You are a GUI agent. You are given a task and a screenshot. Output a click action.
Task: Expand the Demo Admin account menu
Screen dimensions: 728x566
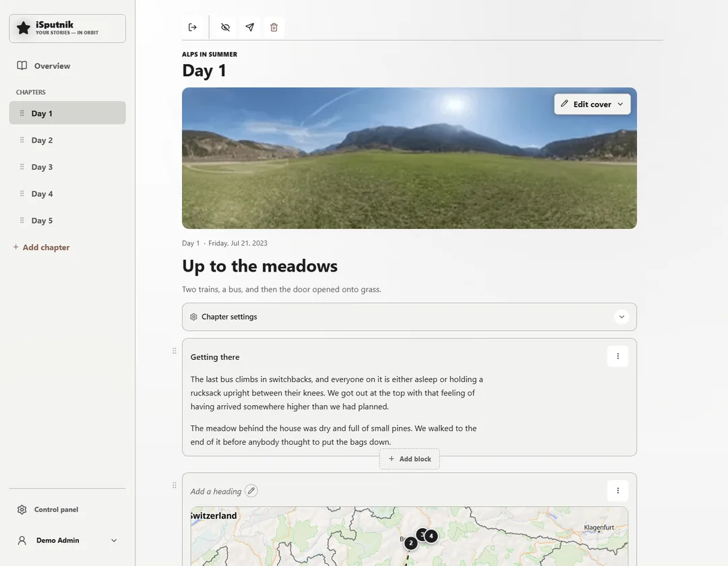pyautogui.click(x=67, y=540)
